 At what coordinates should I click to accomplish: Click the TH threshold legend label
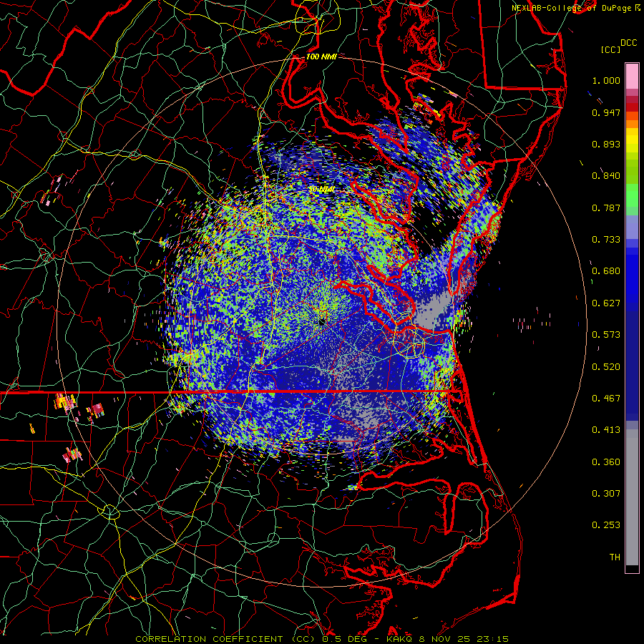pyautogui.click(x=615, y=557)
